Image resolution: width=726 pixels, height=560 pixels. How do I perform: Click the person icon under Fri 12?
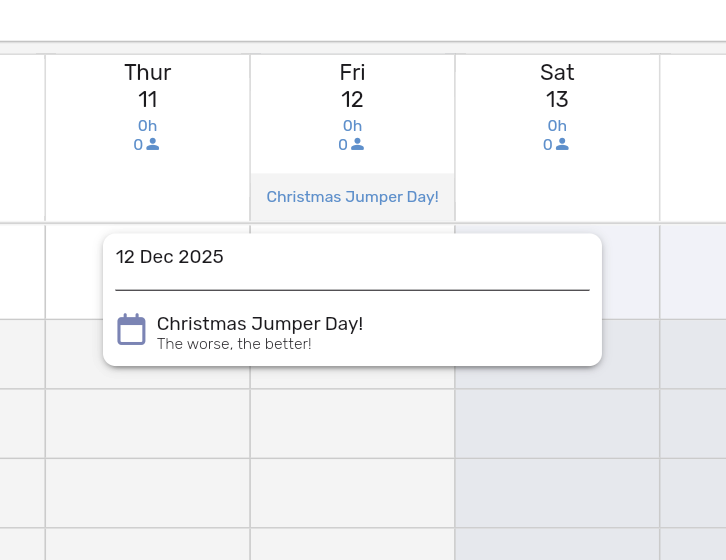pos(358,144)
